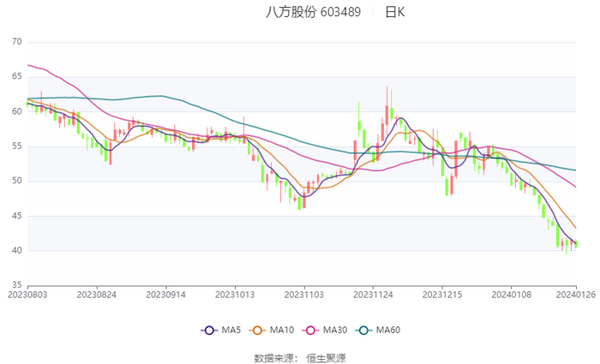Click the 20231215 date axis label
This screenshot has width=600, height=364.
tap(441, 293)
